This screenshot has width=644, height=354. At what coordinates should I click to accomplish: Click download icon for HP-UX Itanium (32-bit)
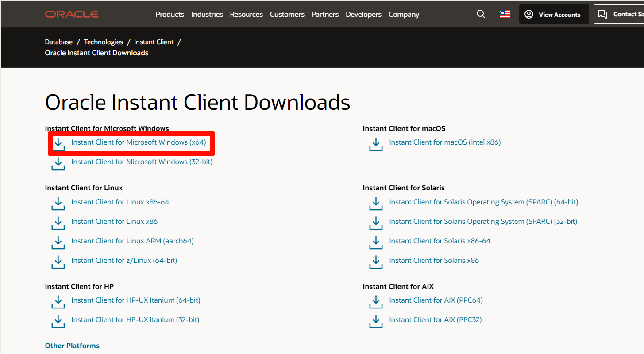[x=58, y=321]
